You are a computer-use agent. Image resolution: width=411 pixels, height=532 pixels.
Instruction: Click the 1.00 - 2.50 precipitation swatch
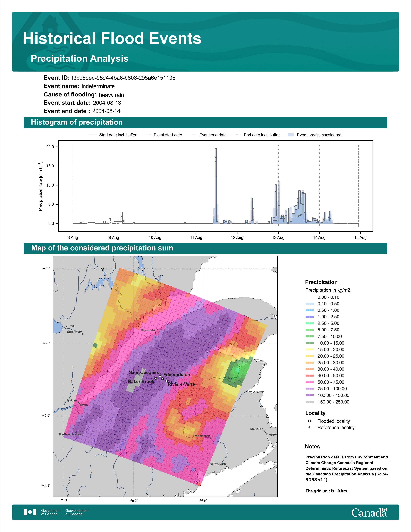(310, 317)
